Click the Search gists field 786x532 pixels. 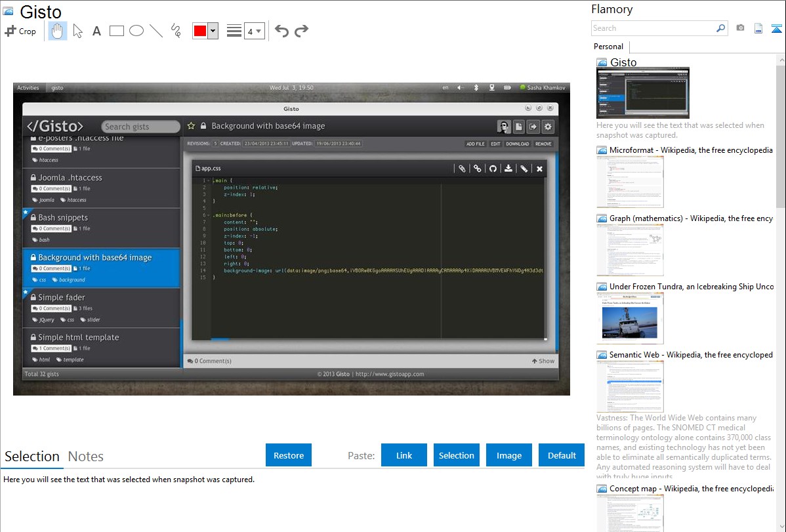[140, 127]
